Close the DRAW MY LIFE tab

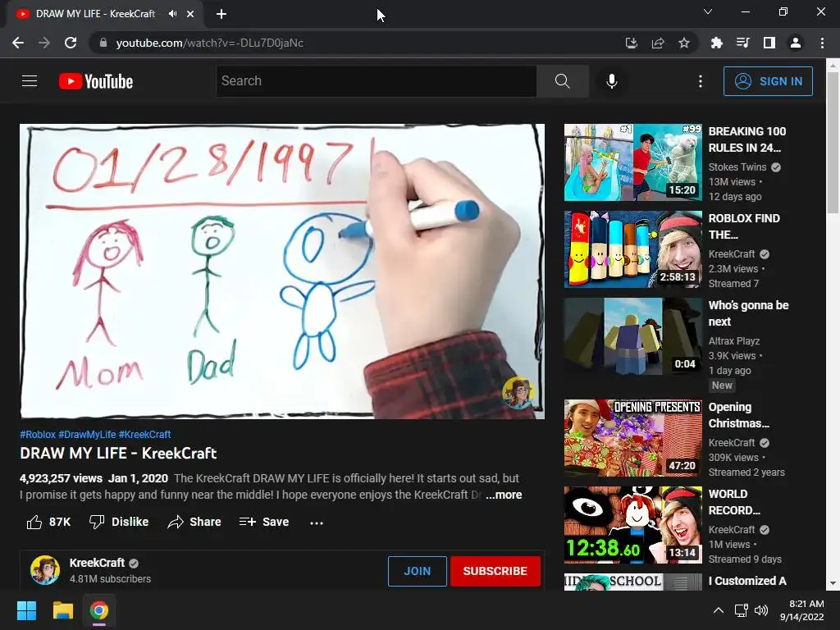pyautogui.click(x=190, y=14)
